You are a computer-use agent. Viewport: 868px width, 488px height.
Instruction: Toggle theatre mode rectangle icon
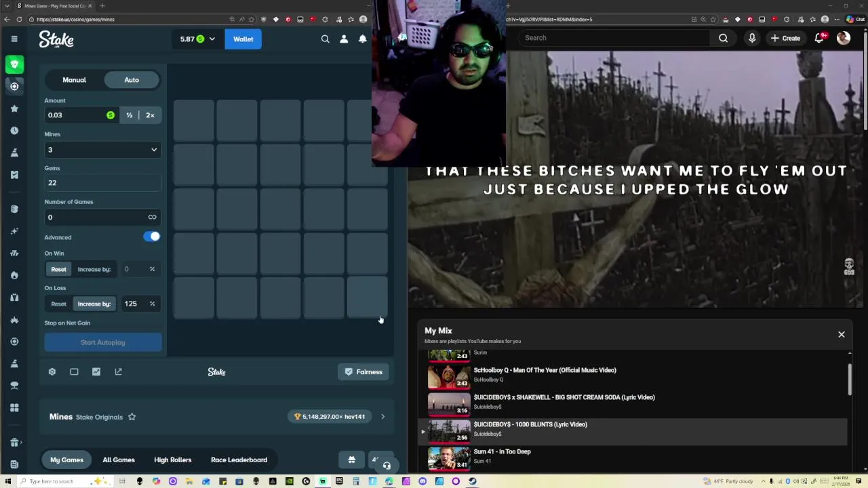(74, 371)
